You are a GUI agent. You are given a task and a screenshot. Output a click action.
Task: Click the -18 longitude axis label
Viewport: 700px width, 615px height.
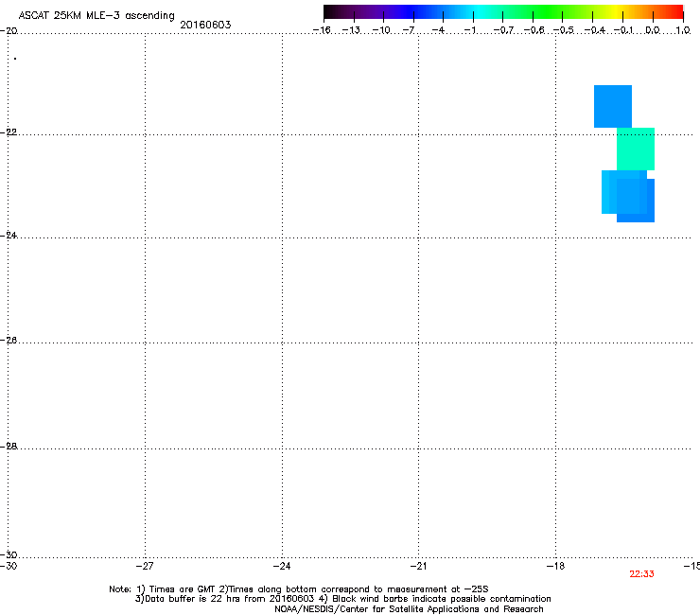click(x=555, y=567)
